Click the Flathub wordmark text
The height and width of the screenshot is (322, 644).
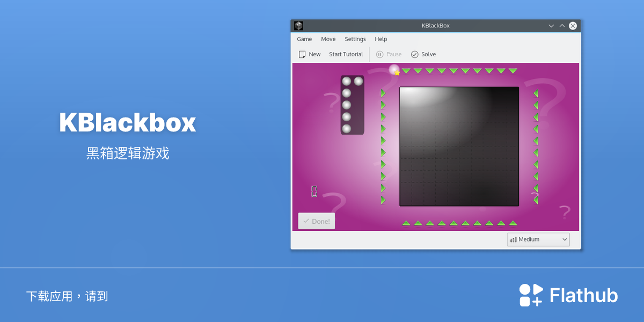[584, 295]
